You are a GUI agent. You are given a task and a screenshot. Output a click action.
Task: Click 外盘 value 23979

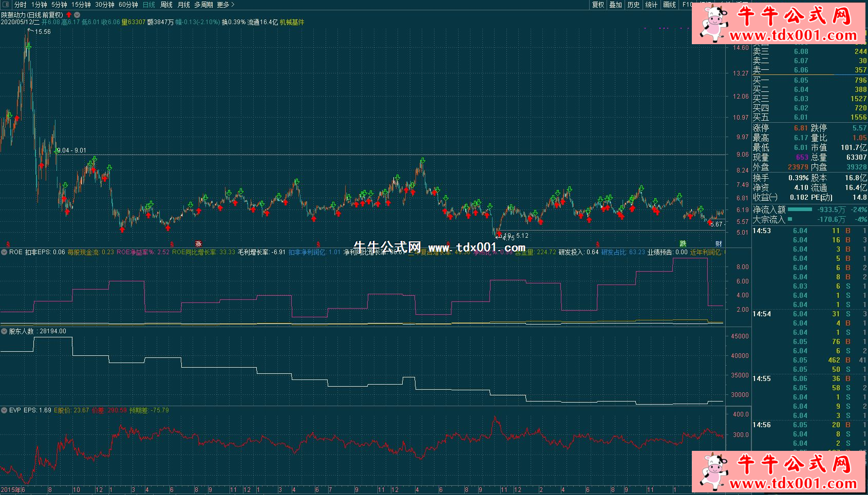798,167
